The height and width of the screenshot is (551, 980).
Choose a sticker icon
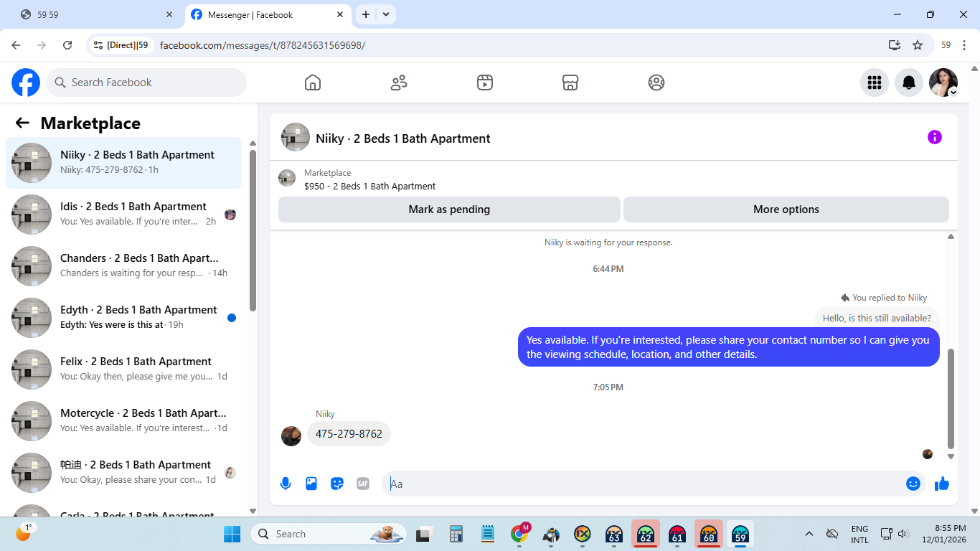[x=337, y=484]
